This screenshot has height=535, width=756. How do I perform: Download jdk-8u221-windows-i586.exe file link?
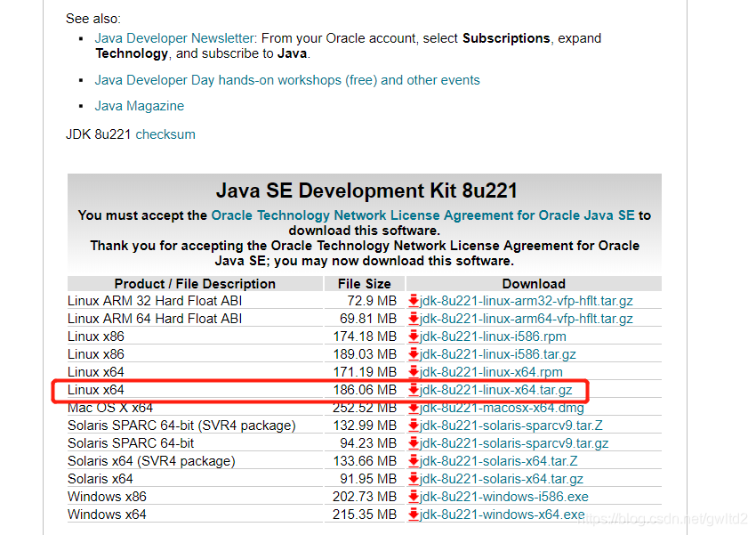(x=503, y=497)
